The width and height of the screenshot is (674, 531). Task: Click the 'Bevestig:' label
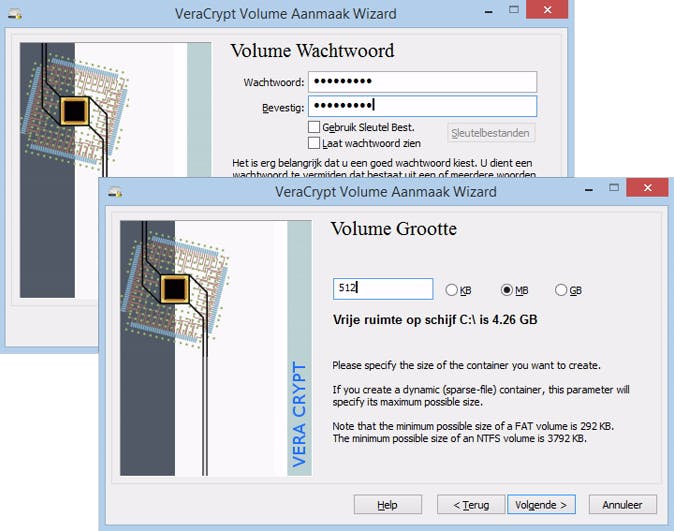pyautogui.click(x=283, y=107)
